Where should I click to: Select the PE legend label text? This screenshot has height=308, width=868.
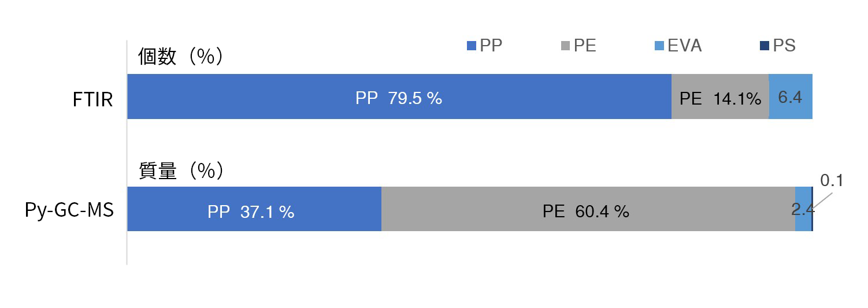(x=585, y=46)
